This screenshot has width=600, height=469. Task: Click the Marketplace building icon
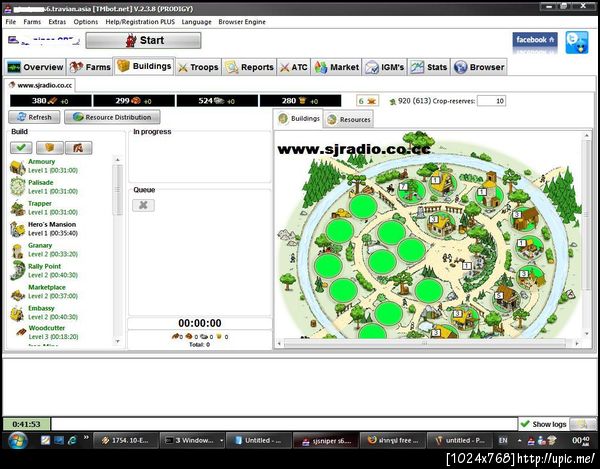click(17, 294)
